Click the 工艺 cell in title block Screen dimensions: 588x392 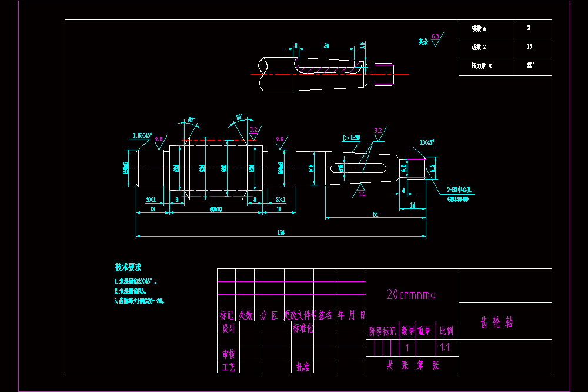click(228, 367)
